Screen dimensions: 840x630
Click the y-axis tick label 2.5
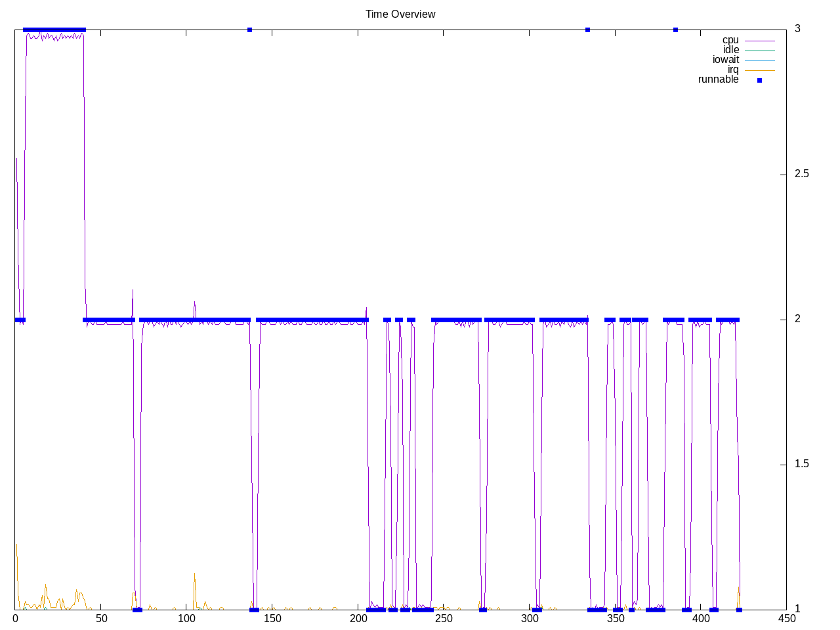[x=801, y=174]
